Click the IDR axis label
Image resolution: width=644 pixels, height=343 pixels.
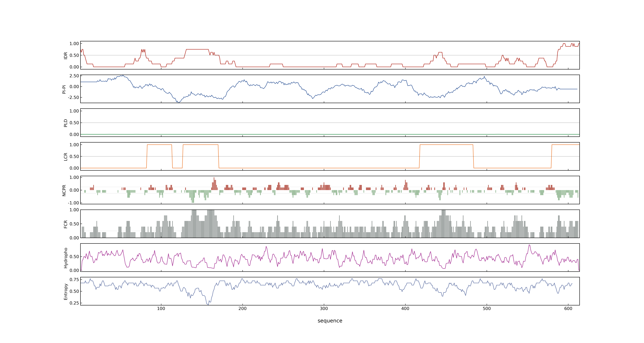click(x=66, y=55)
